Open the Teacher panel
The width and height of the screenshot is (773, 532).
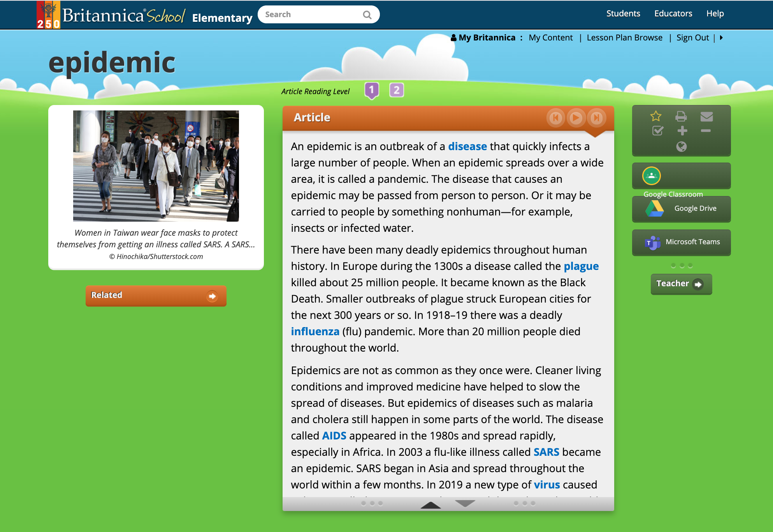click(x=681, y=284)
